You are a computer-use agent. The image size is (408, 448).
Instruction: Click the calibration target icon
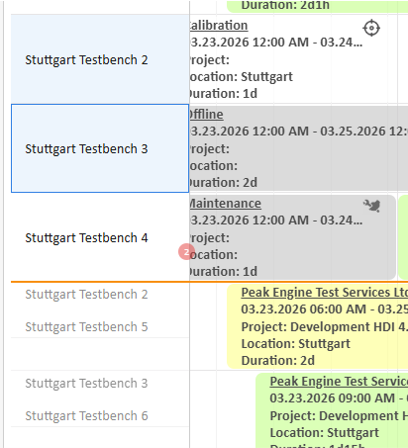click(x=371, y=28)
